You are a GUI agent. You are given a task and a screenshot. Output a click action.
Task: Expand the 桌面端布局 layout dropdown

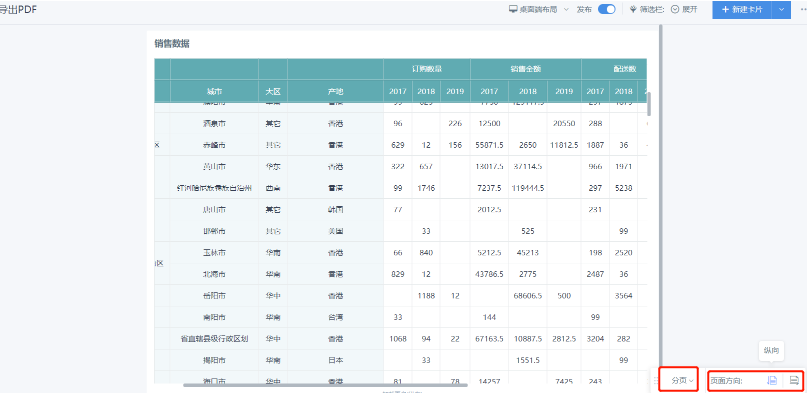click(566, 9)
